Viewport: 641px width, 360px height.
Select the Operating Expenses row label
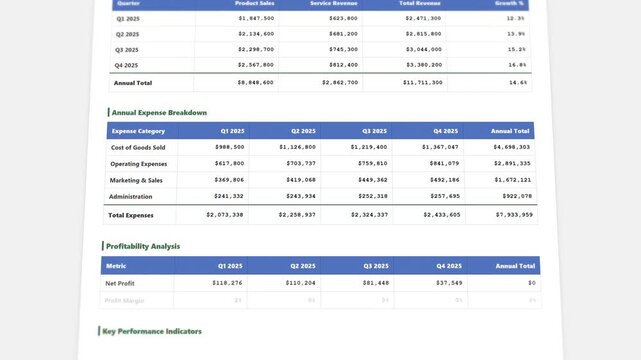click(139, 164)
